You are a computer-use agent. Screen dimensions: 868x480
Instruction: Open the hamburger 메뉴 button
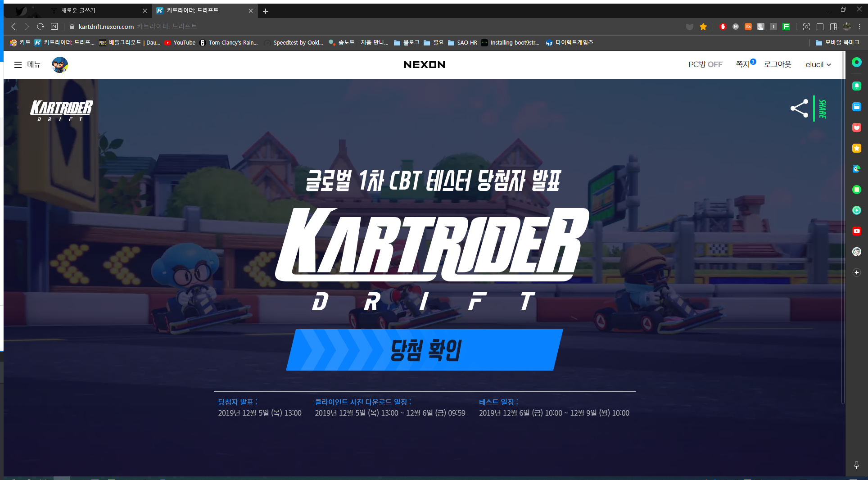(27, 65)
